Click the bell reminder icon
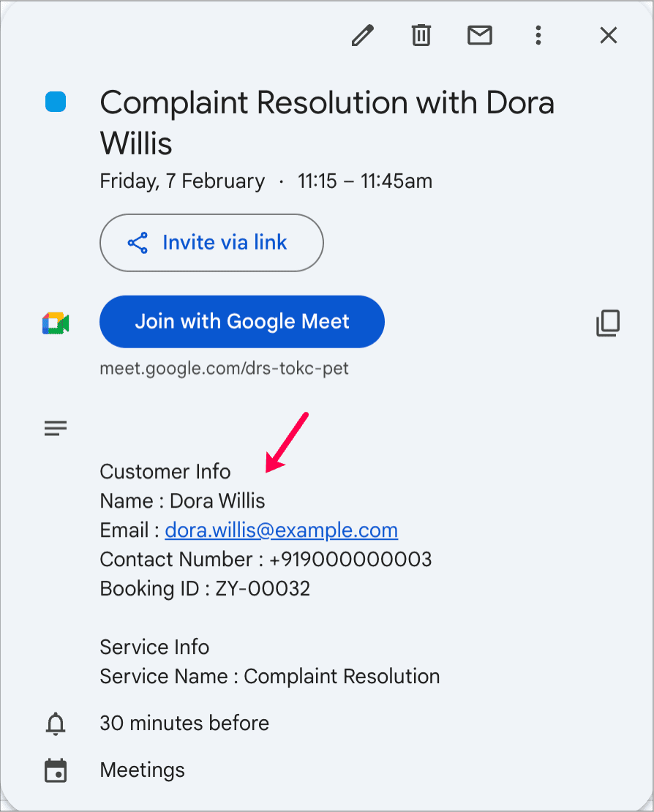This screenshot has height=812, width=654. point(56,723)
